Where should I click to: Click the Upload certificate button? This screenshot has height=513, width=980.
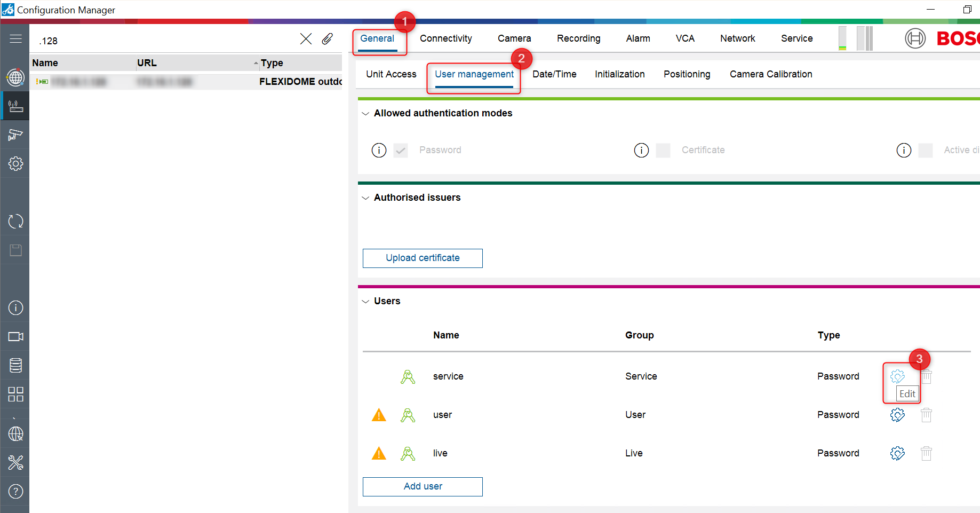pos(423,258)
